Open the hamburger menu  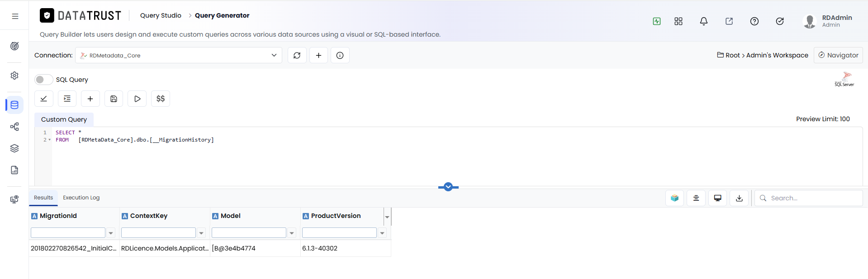click(x=15, y=16)
